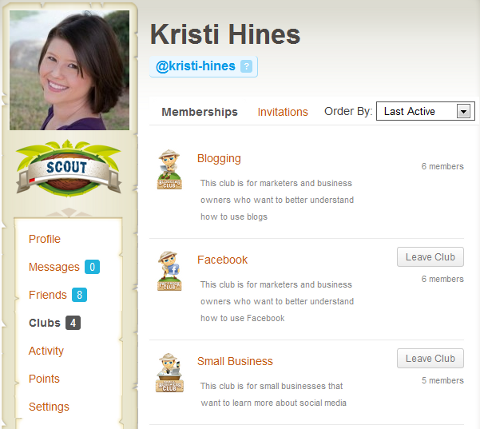Select the Last Active combo box
Image resolution: width=480 pixels, height=429 pixels.
[425, 111]
